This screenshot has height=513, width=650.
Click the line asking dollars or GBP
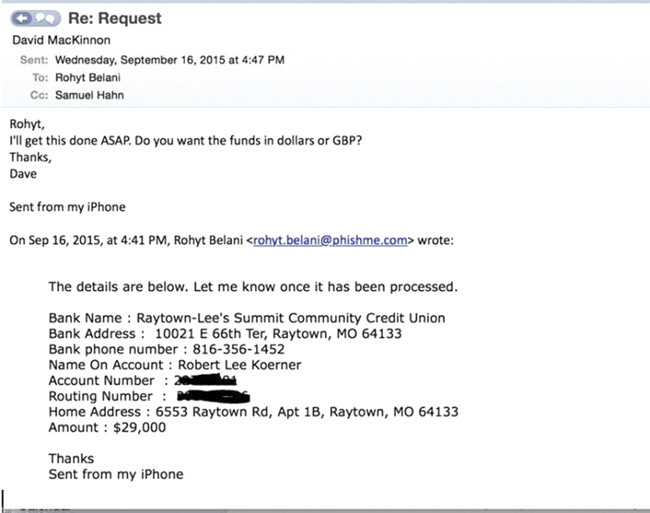pyautogui.click(x=186, y=138)
